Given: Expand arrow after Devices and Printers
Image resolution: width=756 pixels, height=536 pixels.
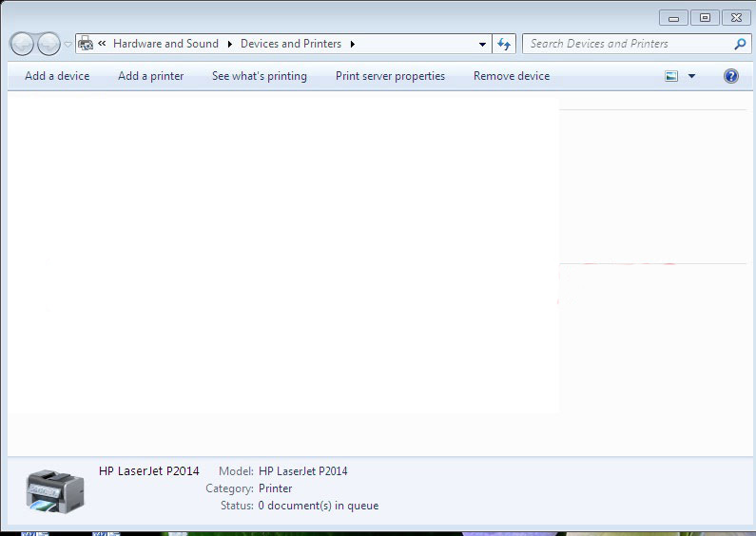Looking at the screenshot, I should point(352,44).
